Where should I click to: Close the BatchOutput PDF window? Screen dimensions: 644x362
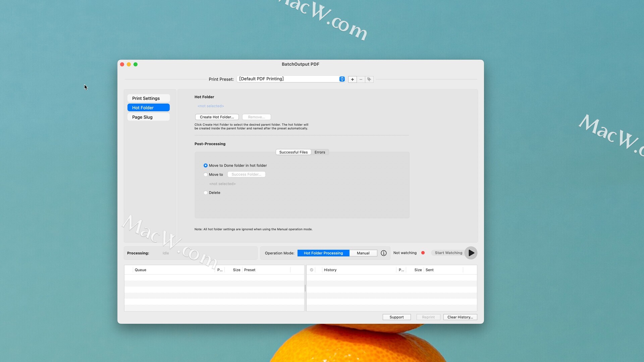122,64
